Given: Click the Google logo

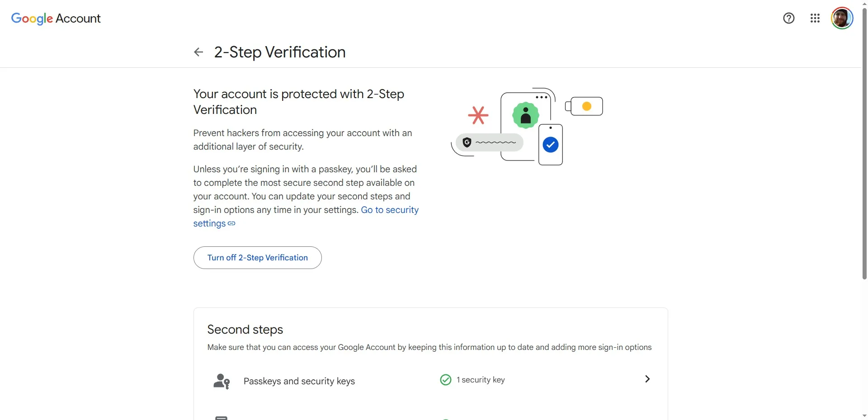Looking at the screenshot, I should 32,19.
